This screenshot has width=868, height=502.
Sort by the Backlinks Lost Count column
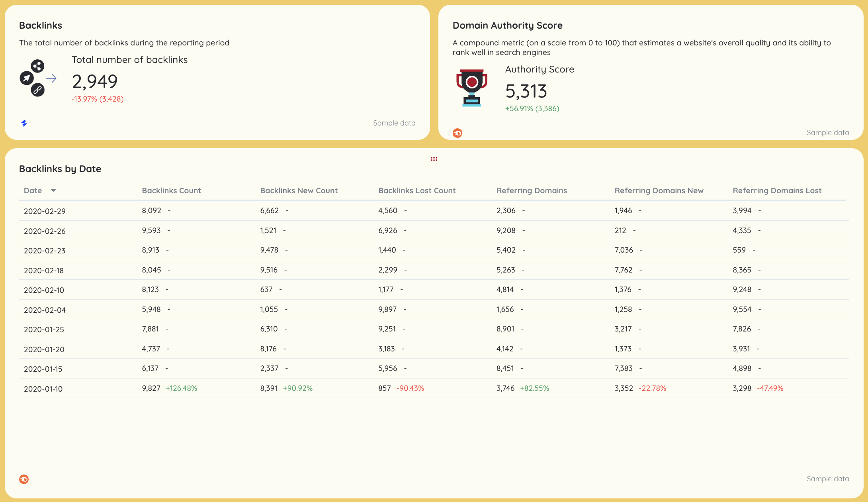point(417,190)
